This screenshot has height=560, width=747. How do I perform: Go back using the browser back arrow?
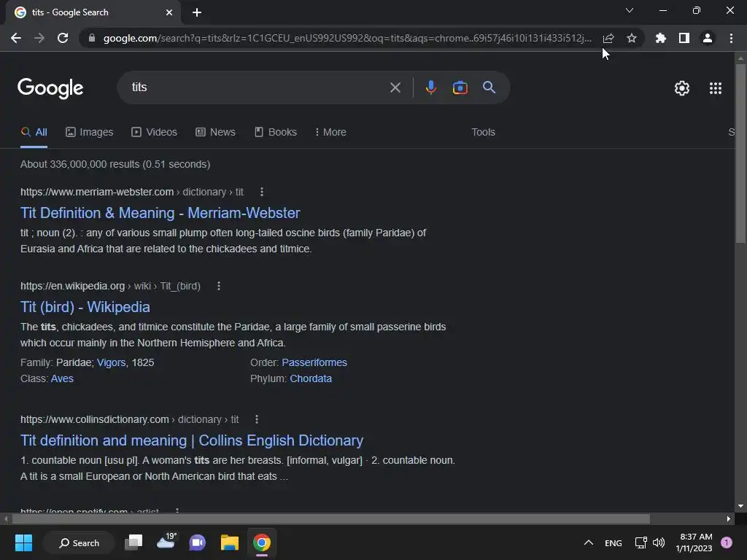point(16,38)
